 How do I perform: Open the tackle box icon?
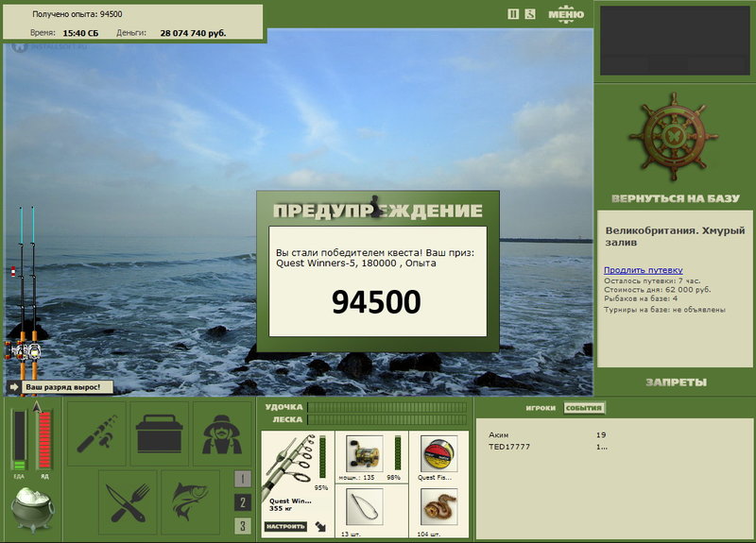tap(160, 433)
